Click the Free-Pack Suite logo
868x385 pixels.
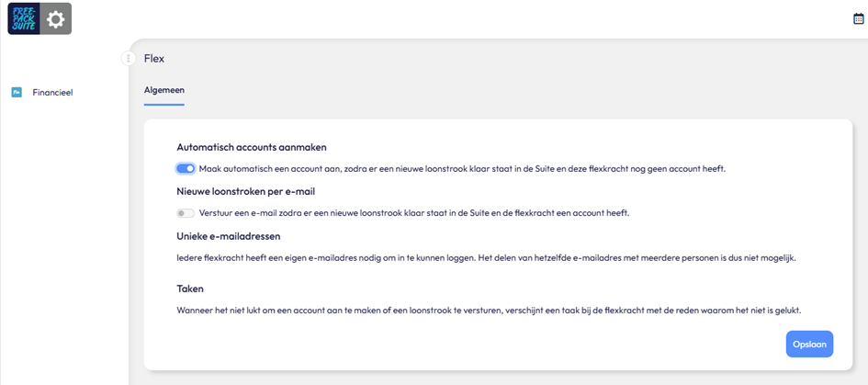click(x=24, y=18)
